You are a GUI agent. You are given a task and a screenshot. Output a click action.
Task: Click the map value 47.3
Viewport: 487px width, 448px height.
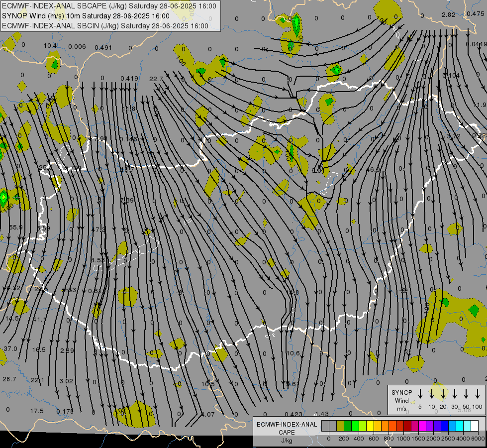98,230
